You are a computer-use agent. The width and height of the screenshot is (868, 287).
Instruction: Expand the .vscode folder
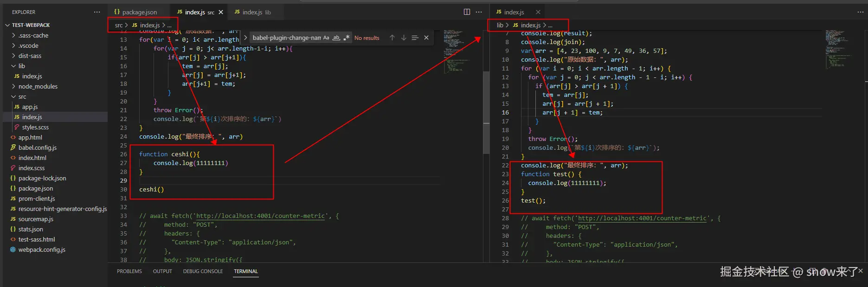click(28, 45)
